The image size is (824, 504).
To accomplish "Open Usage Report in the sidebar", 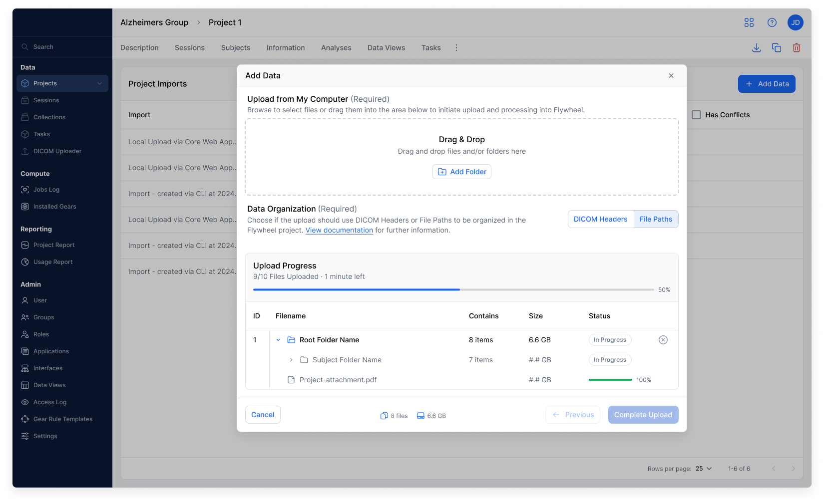I will (62, 262).
